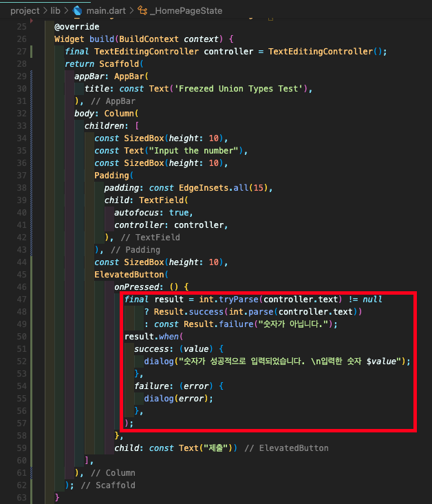
Task: Click the // TextField closing comment
Action: click(x=151, y=238)
